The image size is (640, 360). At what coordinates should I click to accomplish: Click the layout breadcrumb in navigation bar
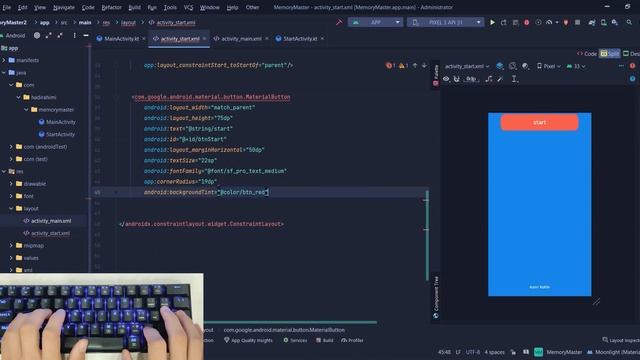(128, 22)
